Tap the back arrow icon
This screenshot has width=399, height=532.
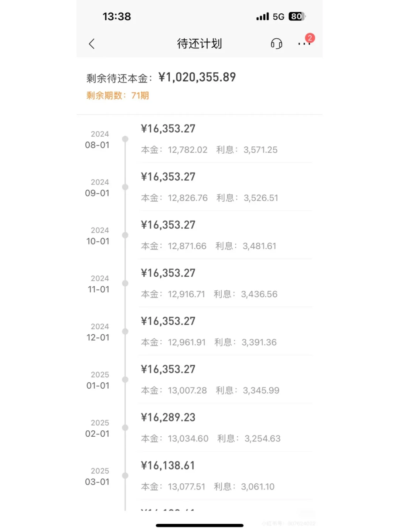(92, 44)
